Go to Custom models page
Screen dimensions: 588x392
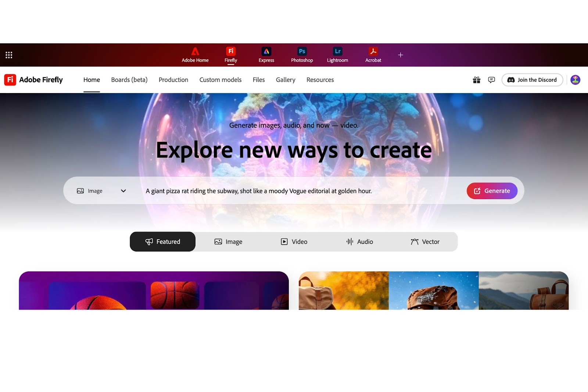(220, 80)
